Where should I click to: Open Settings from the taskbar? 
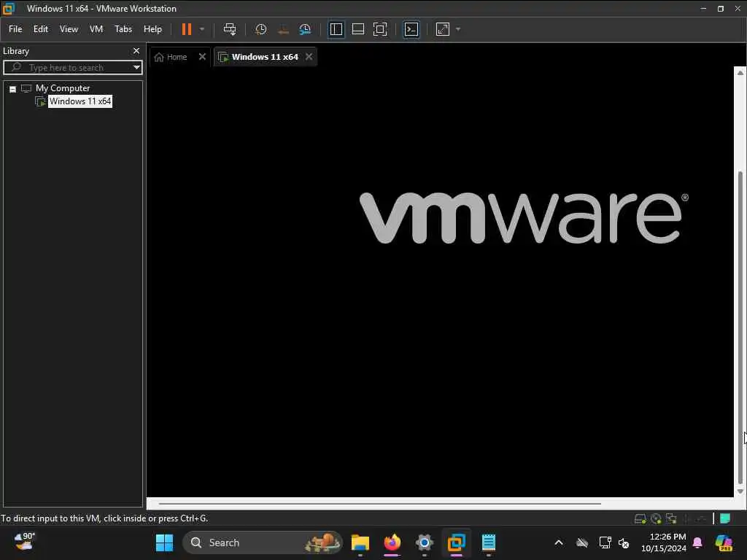424,542
